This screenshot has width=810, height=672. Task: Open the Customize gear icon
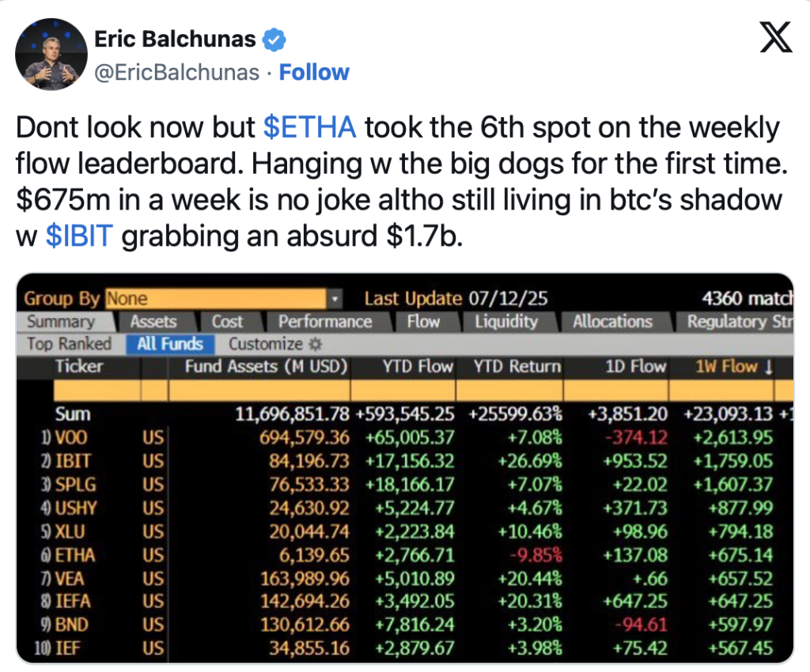pyautogui.click(x=315, y=344)
